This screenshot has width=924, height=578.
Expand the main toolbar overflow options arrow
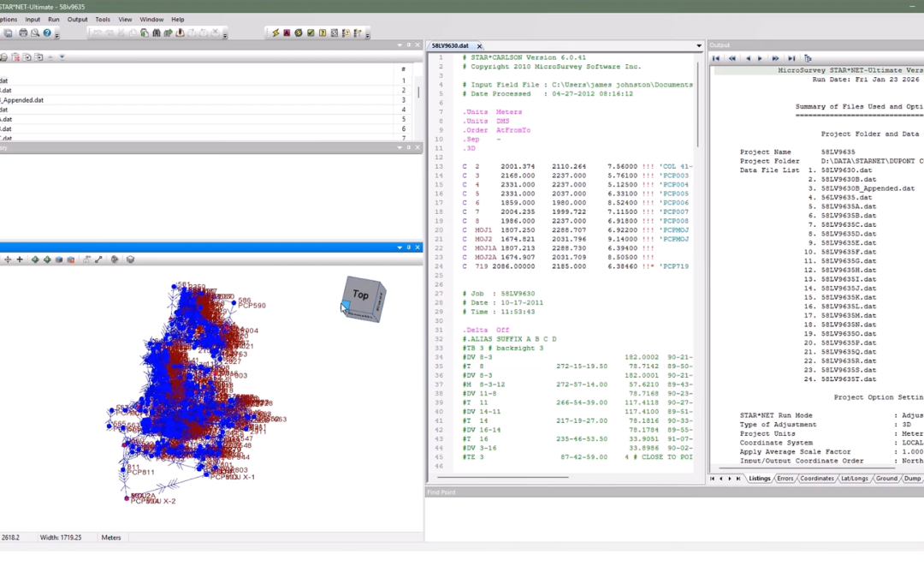point(58,35)
